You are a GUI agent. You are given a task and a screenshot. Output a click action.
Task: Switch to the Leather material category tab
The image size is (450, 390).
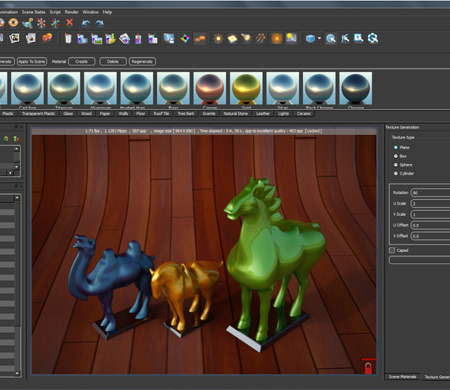[263, 114]
